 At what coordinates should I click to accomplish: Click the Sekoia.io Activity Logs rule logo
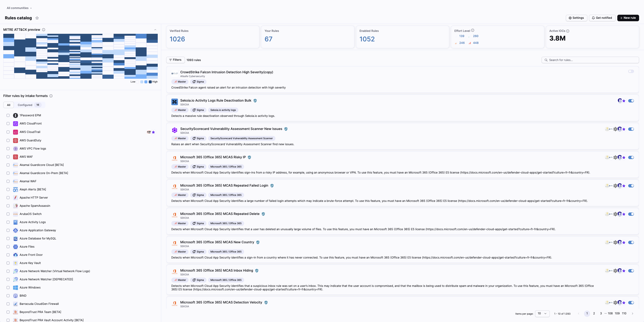click(x=175, y=102)
